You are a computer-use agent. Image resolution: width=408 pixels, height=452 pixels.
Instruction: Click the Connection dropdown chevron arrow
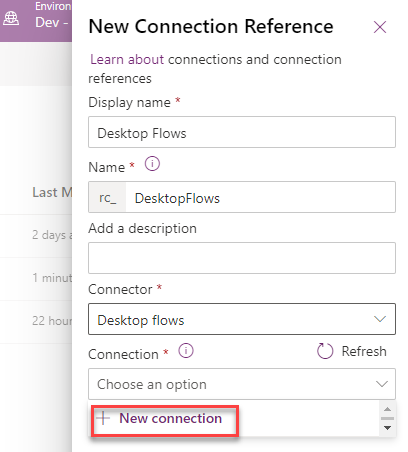coord(381,384)
